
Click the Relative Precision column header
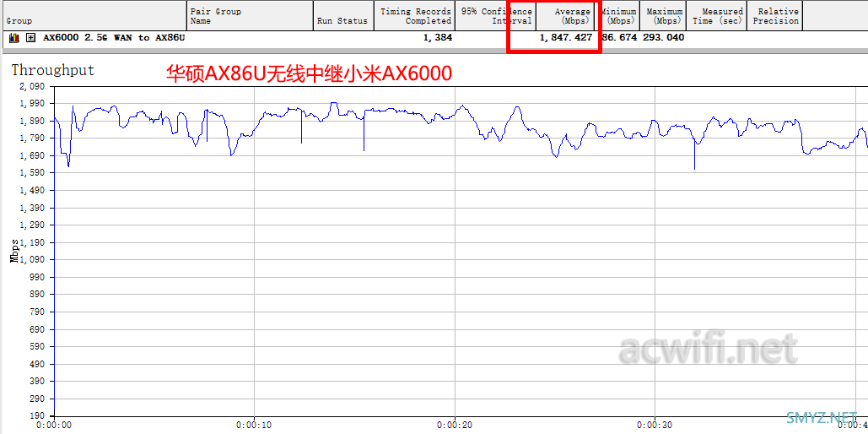(775, 16)
